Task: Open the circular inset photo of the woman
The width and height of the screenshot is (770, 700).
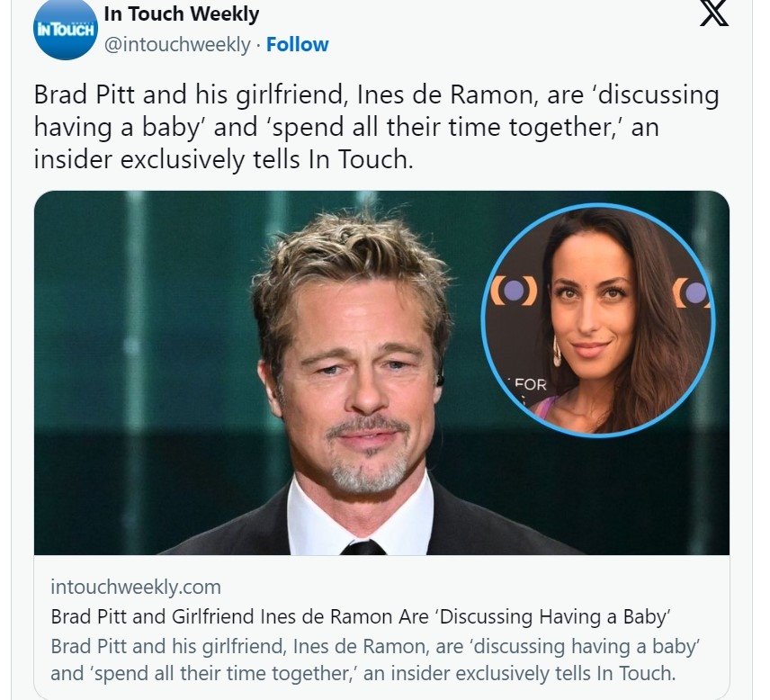Action: click(598, 319)
